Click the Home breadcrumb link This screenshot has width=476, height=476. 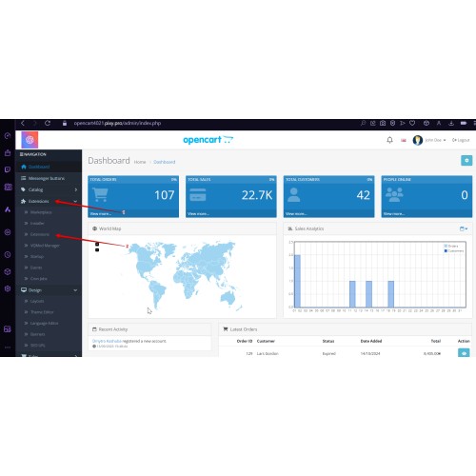coord(140,162)
